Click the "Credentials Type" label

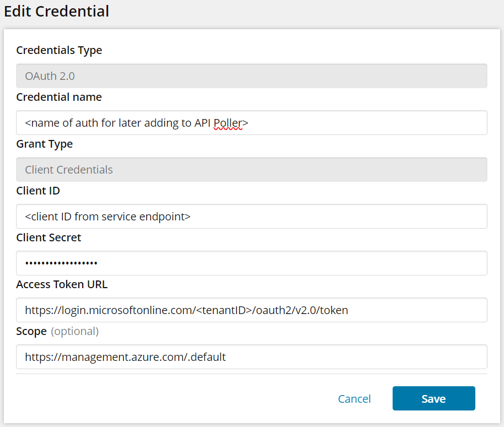click(59, 50)
